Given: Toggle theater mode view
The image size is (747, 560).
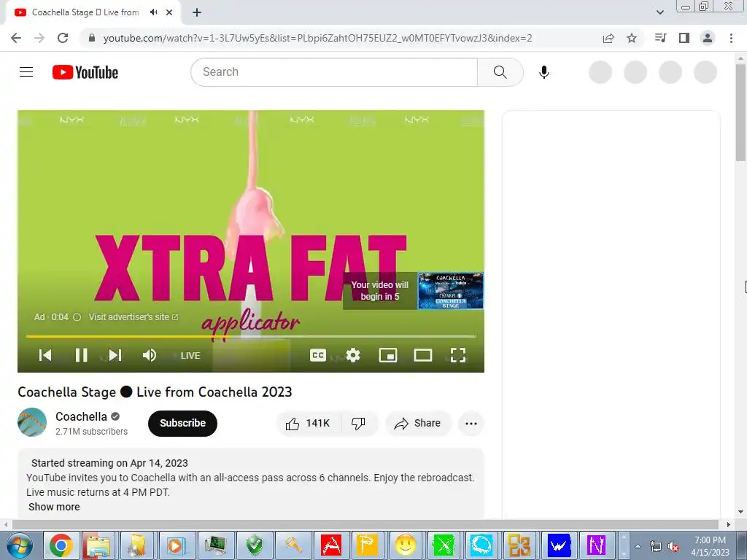Looking at the screenshot, I should [423, 355].
